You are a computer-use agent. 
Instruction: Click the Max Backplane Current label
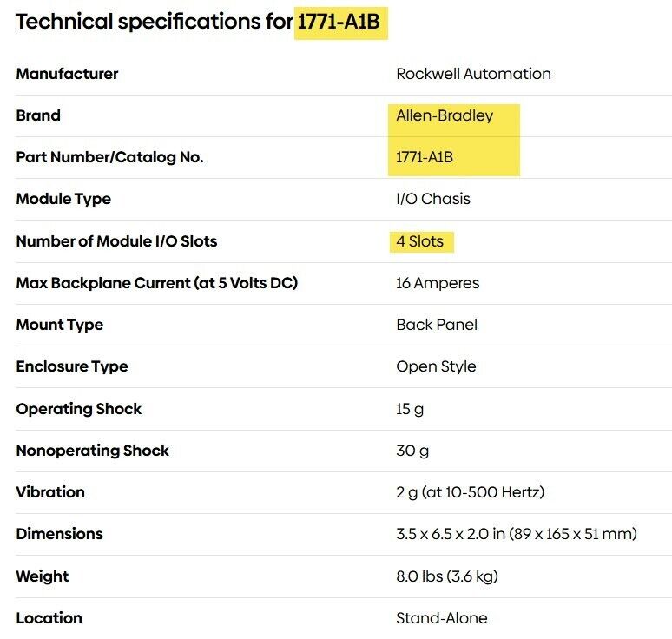click(156, 283)
